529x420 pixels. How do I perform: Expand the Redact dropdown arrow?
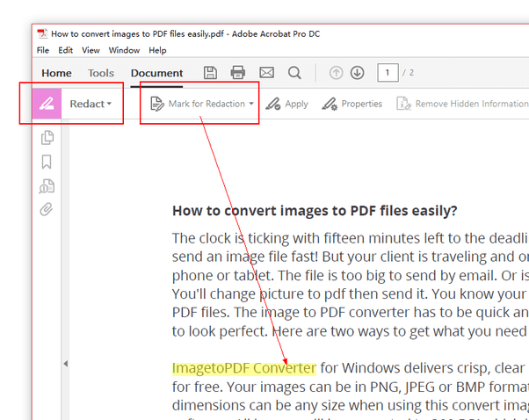(109, 104)
